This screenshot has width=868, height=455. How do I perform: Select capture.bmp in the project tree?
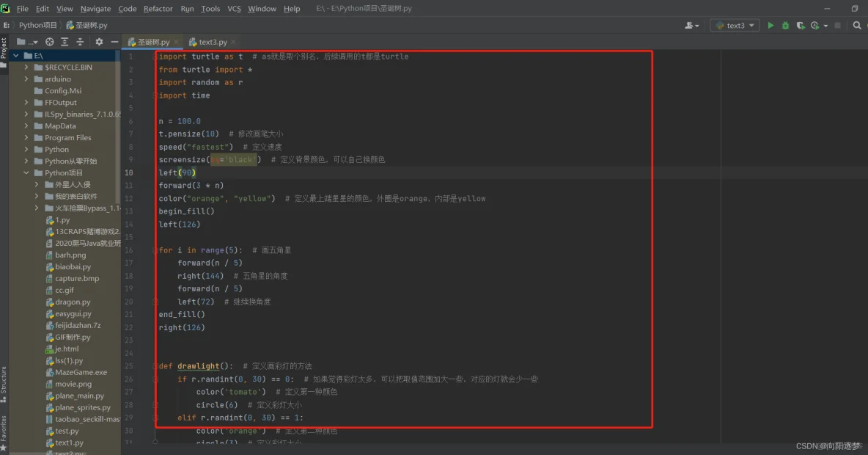(72, 278)
